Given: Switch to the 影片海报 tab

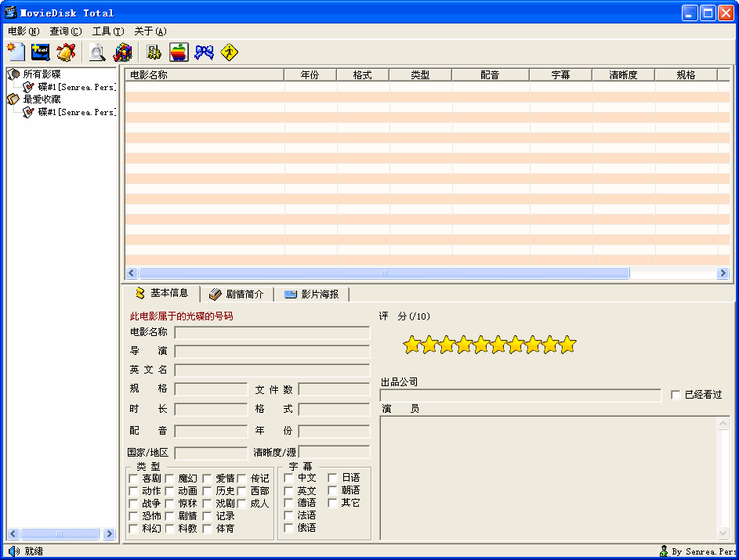Looking at the screenshot, I should coord(312,294).
